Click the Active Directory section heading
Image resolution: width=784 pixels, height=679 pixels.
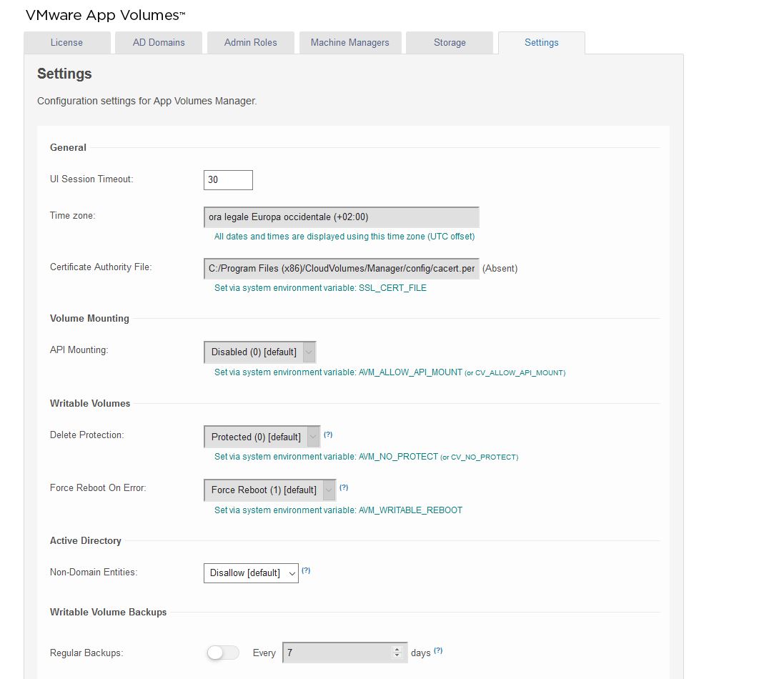click(x=86, y=541)
